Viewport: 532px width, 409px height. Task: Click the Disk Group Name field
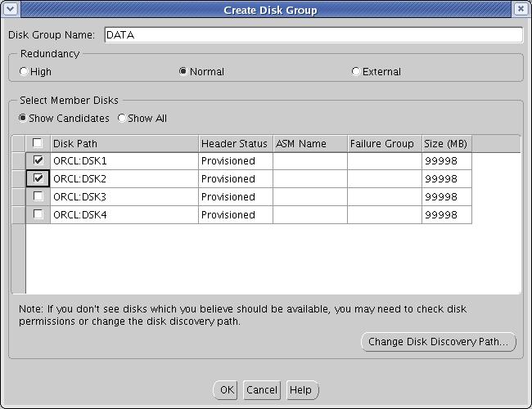312,35
